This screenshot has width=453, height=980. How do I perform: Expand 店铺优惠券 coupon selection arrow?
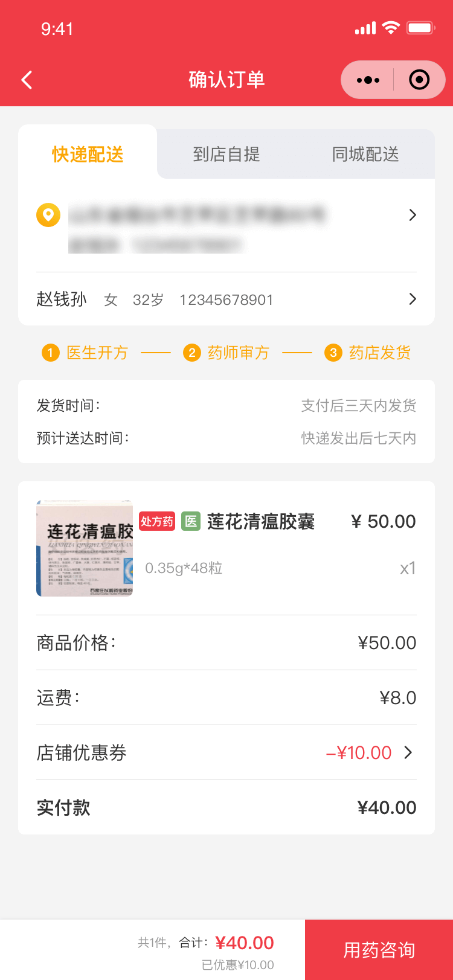coord(408,752)
